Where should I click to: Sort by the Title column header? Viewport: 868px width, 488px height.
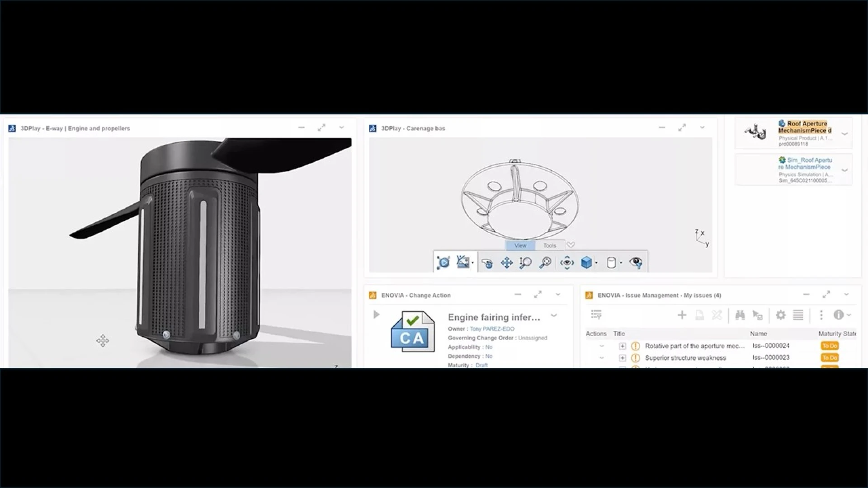pyautogui.click(x=619, y=333)
